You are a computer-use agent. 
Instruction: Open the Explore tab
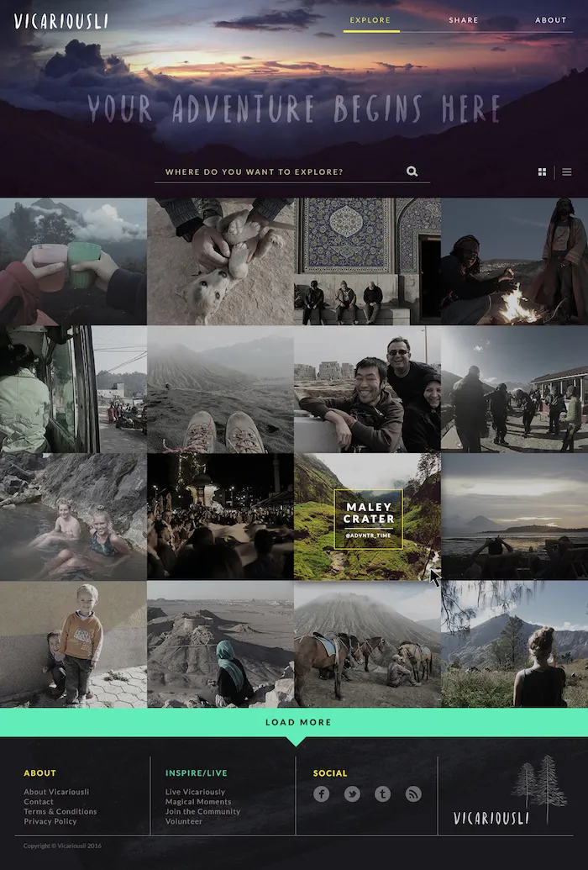click(x=370, y=20)
